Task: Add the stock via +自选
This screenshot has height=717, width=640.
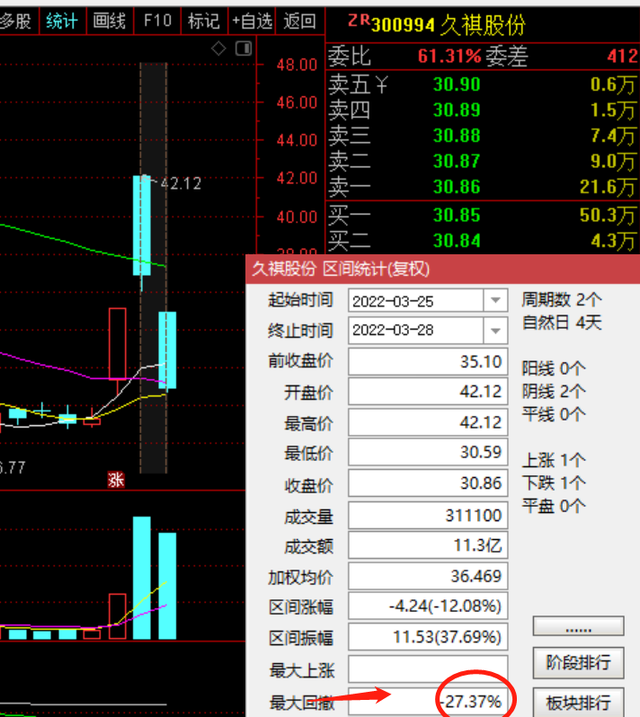Action: pos(252,21)
